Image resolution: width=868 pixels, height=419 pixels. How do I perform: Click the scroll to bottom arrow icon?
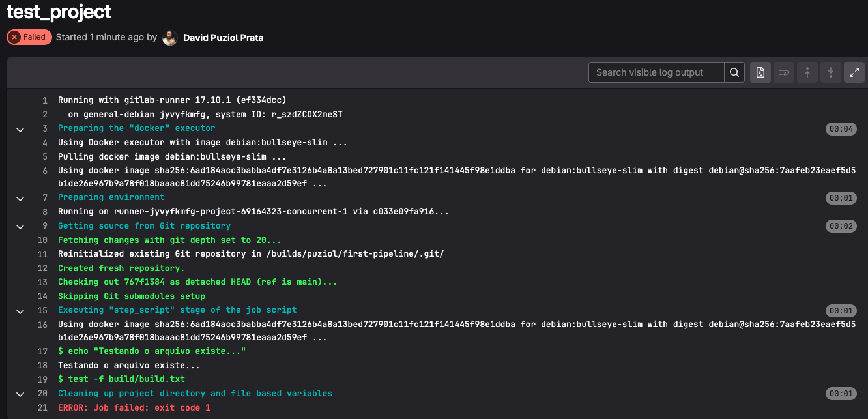(830, 72)
